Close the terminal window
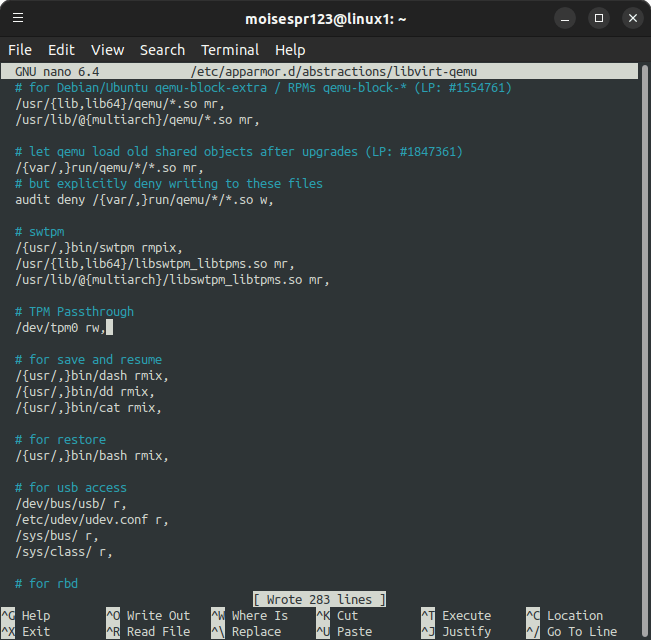Image resolution: width=651 pixels, height=640 pixels. pos(630,18)
